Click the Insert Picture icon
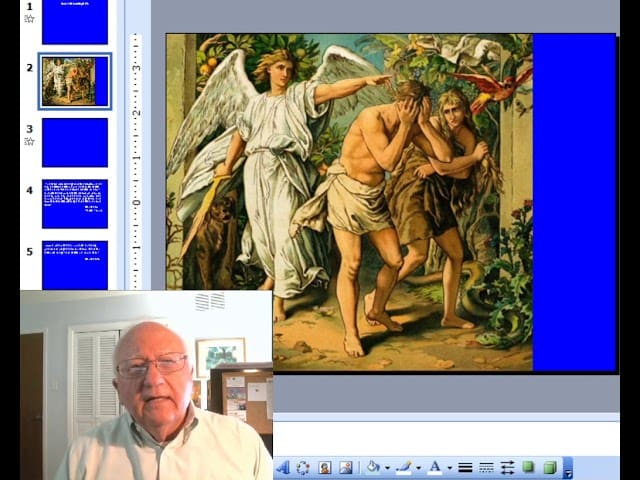The width and height of the screenshot is (640, 480). pos(346,467)
